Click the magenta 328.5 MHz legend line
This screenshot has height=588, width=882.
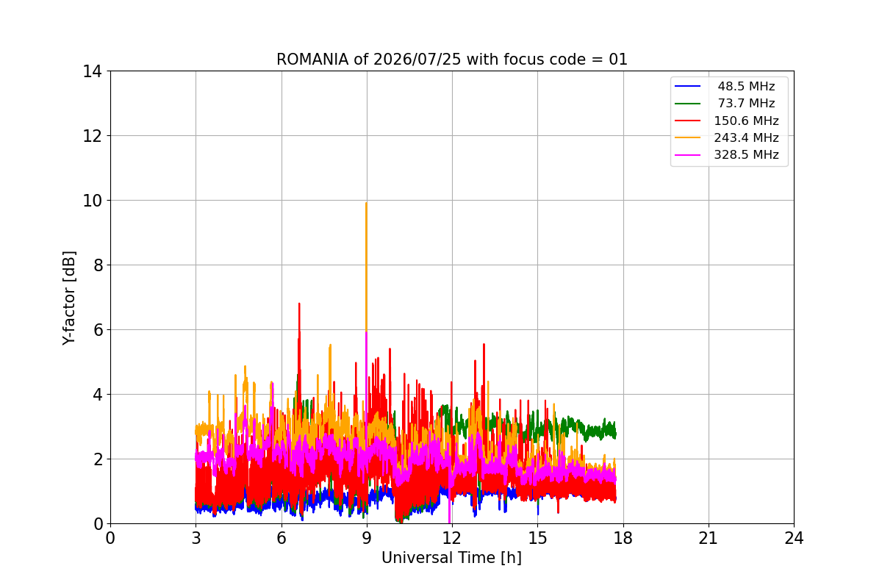pyautogui.click(x=688, y=155)
